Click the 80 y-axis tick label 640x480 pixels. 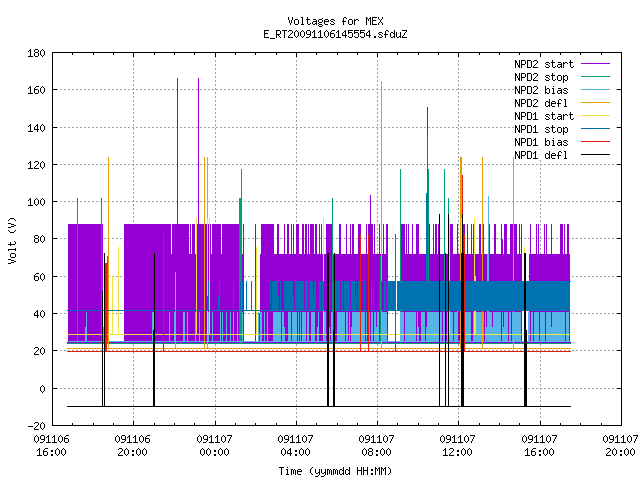click(x=39, y=239)
